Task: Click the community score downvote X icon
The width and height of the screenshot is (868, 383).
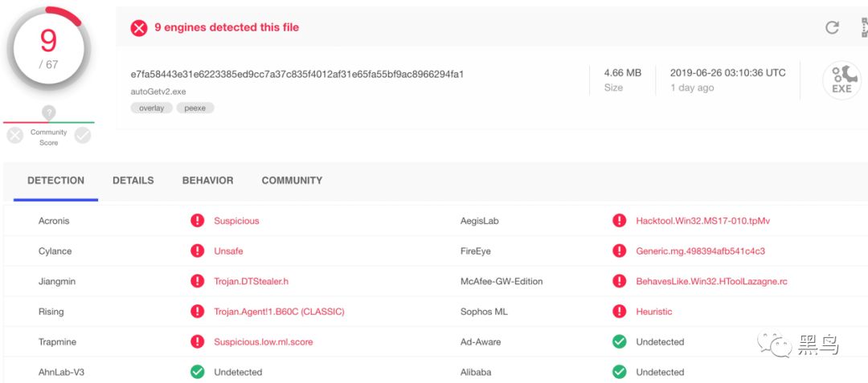Action: 14,136
